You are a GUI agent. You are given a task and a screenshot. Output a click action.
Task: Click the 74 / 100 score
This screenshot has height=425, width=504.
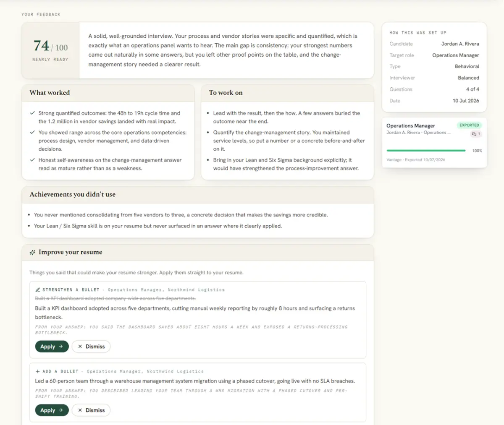point(50,46)
